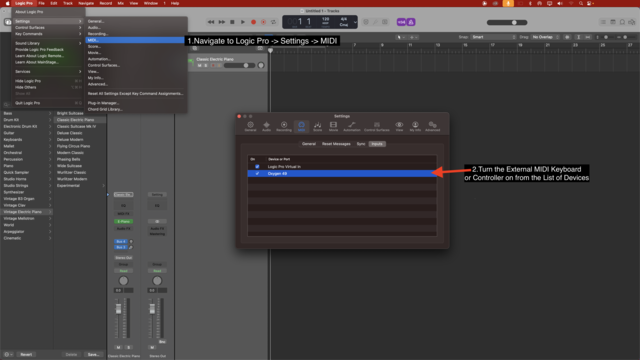Screen dimensions: 640x360
Task: Open the list editors icon at top right
Action: (x=603, y=22)
